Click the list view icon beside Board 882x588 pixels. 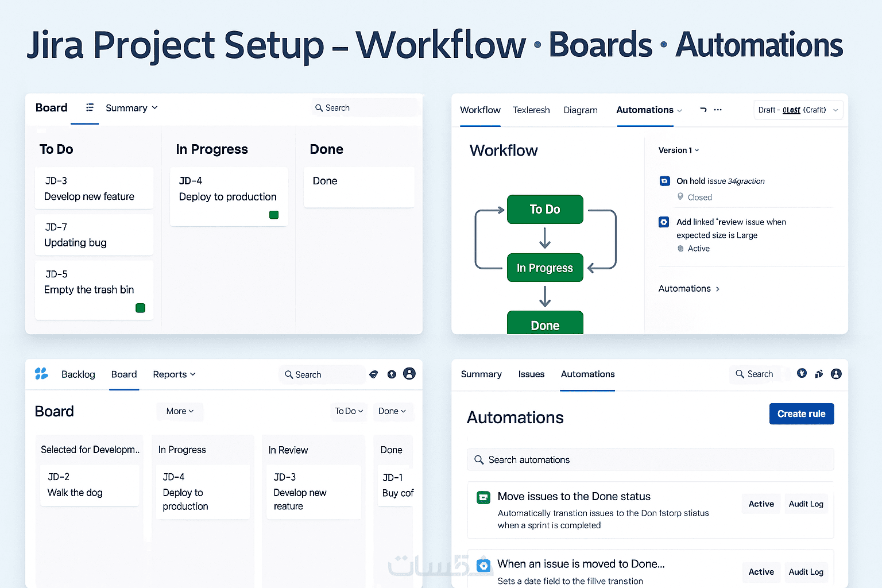[90, 107]
